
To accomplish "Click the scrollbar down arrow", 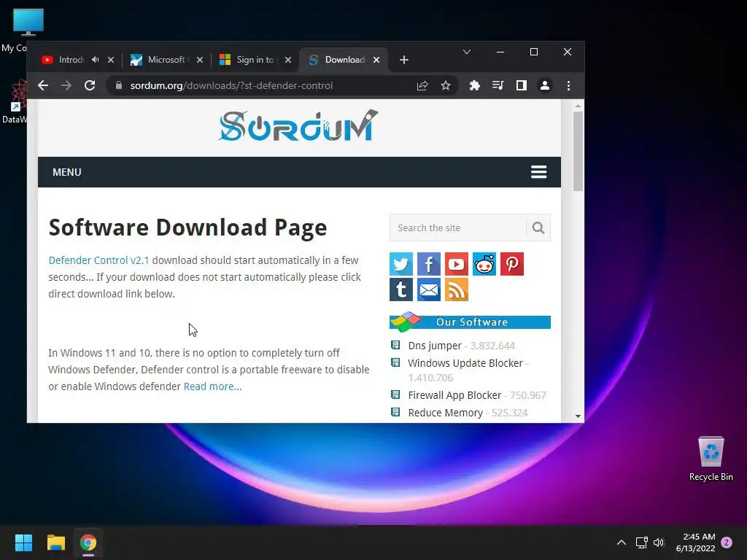I will pyautogui.click(x=578, y=416).
